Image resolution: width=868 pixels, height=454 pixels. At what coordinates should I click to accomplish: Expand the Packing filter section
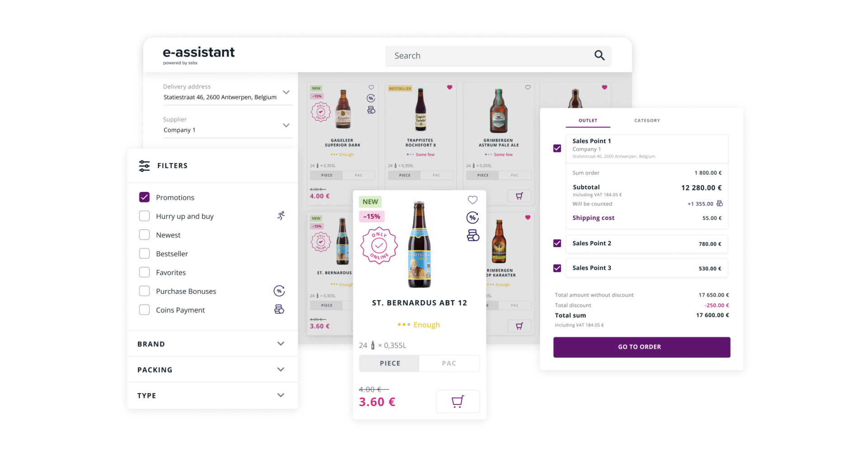212,370
